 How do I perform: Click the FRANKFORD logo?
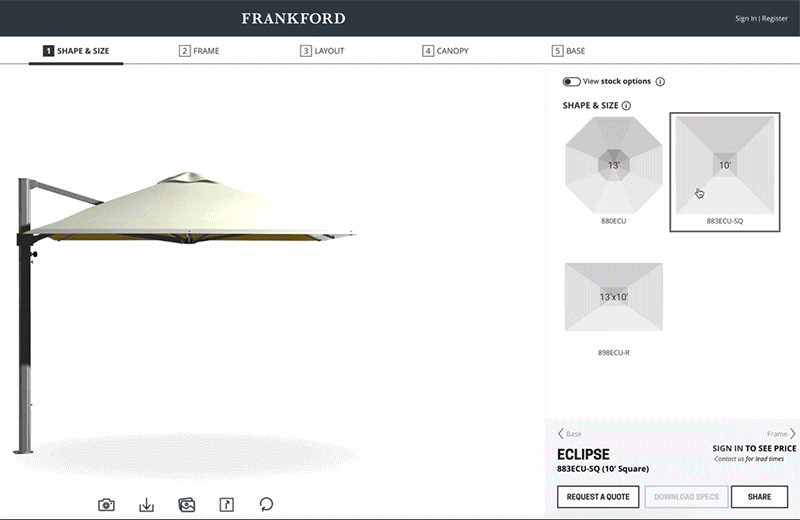[293, 18]
